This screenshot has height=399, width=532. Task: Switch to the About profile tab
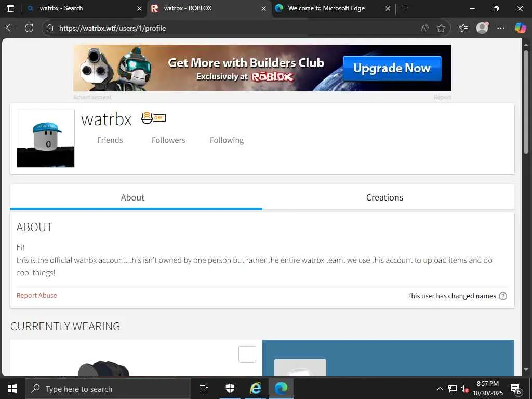coord(136,197)
